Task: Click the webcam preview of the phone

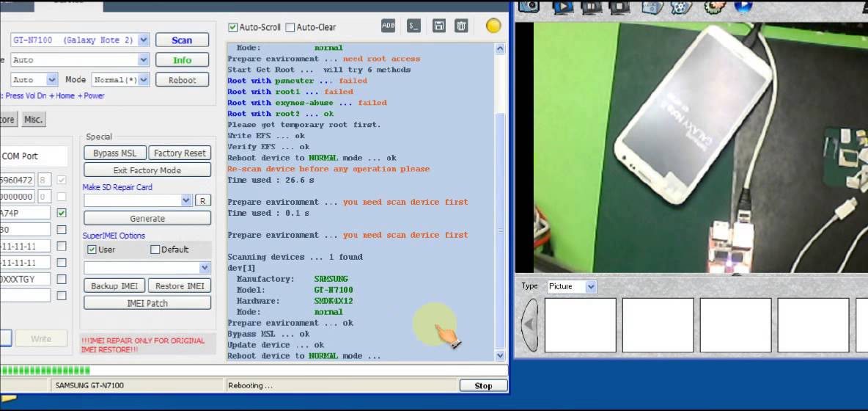Action: (x=700, y=148)
